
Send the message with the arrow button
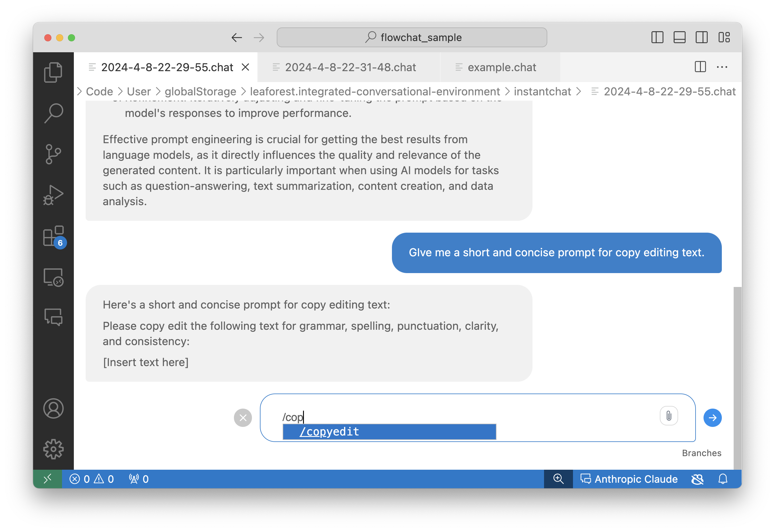click(x=712, y=418)
